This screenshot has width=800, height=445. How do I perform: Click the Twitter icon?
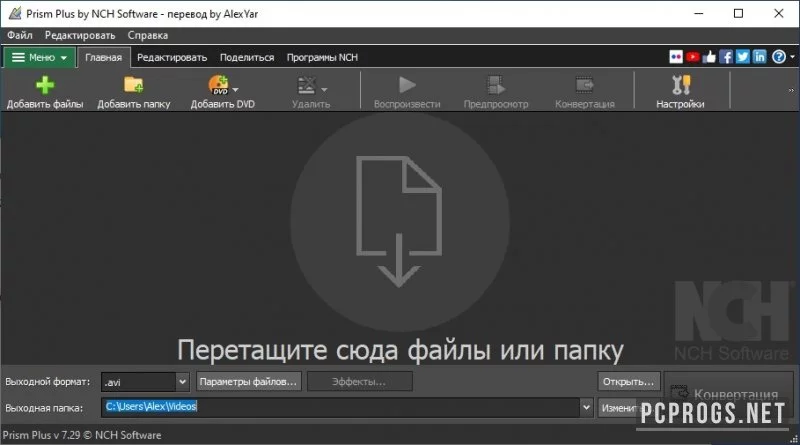743,57
